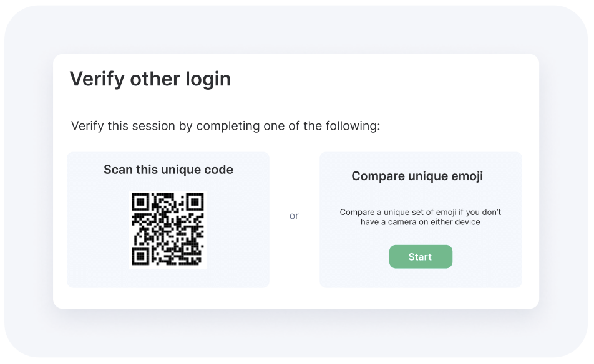The height and width of the screenshot is (364, 594).
Task: Click the QR code's bottom-left finder square
Action: (x=140, y=256)
